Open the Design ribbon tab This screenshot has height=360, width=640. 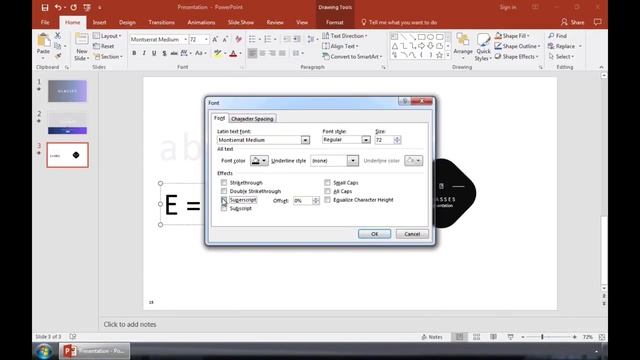click(x=127, y=22)
